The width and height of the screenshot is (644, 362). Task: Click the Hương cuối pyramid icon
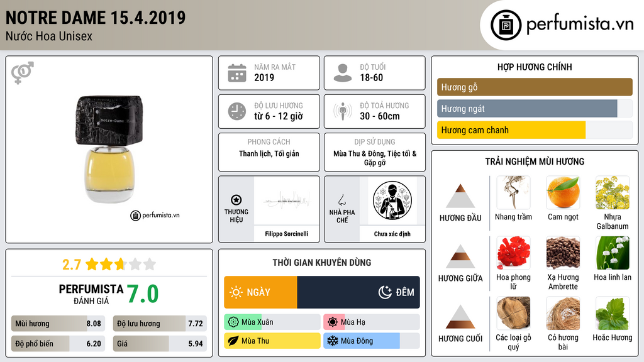pyautogui.click(x=460, y=317)
